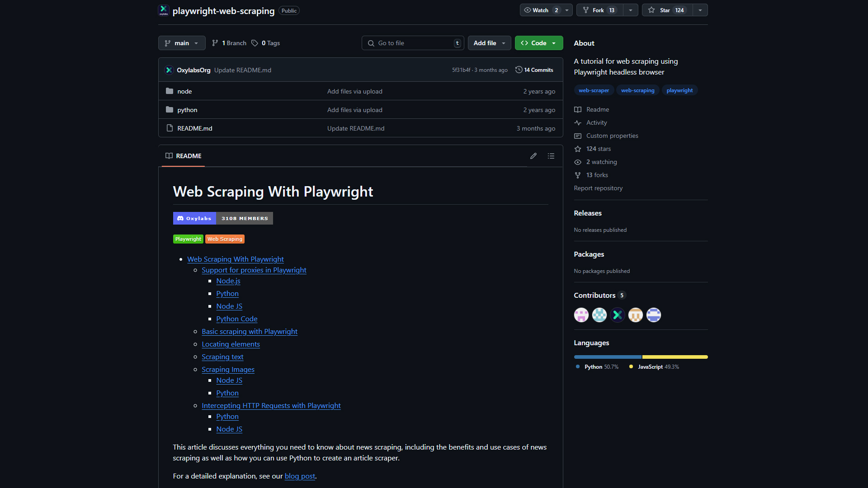Open the 14 Commits history
868x488 pixels.
534,70
